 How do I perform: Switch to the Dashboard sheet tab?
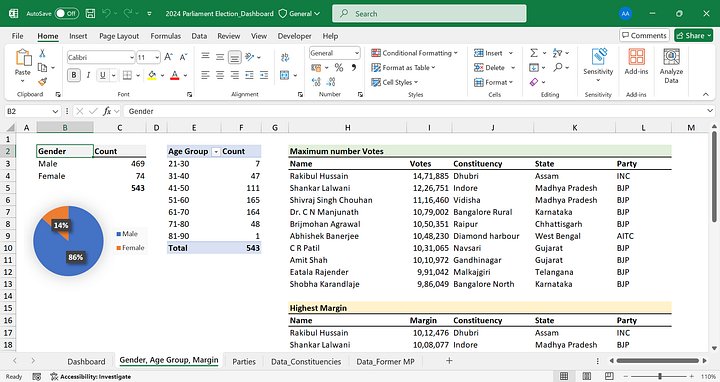tap(86, 361)
